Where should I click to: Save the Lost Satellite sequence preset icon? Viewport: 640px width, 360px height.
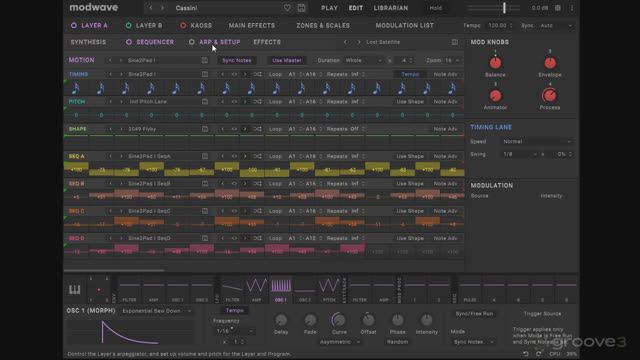coord(455,42)
